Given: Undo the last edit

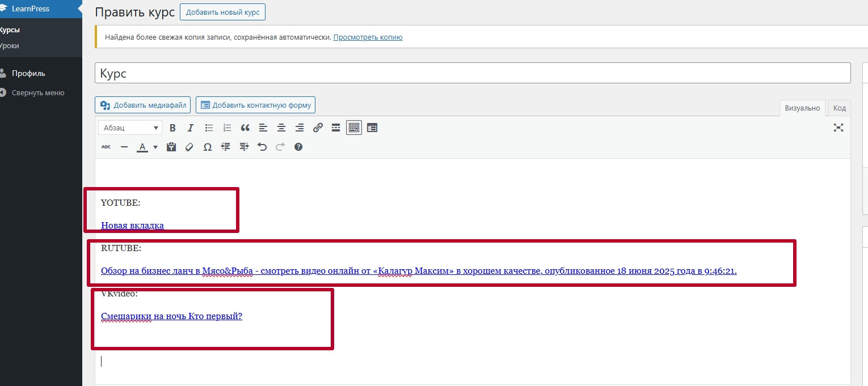Looking at the screenshot, I should [x=262, y=147].
